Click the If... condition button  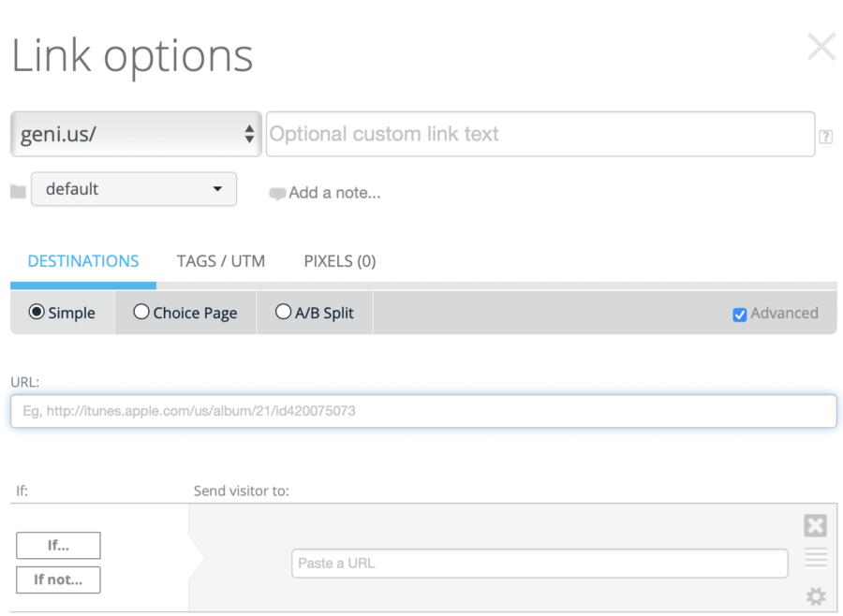(x=58, y=545)
